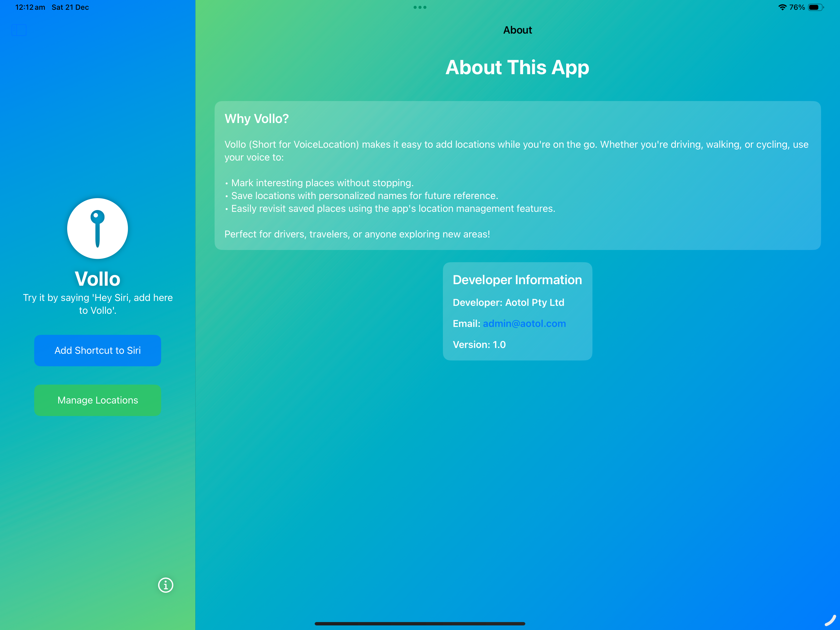Toggle the sidebar panel icon

pyautogui.click(x=19, y=30)
